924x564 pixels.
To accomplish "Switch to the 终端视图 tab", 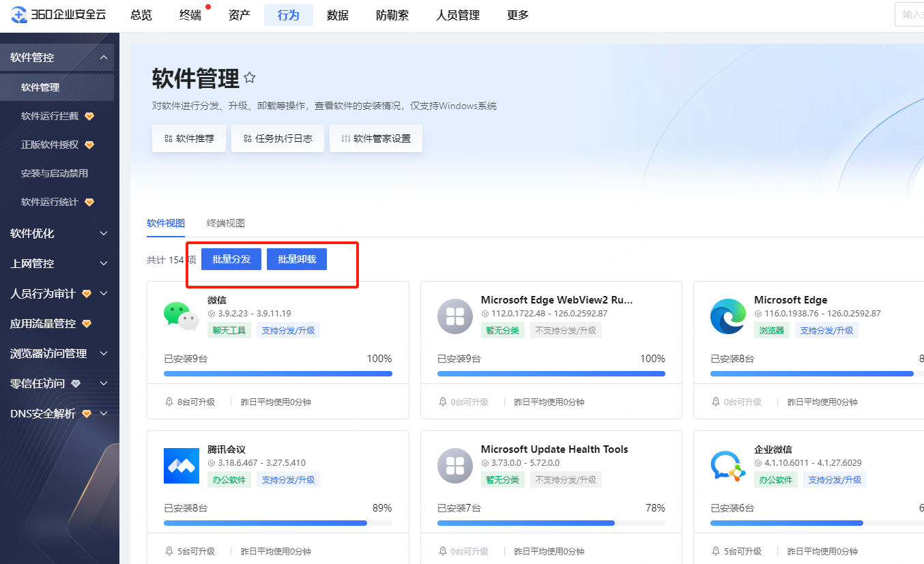I will pos(226,223).
